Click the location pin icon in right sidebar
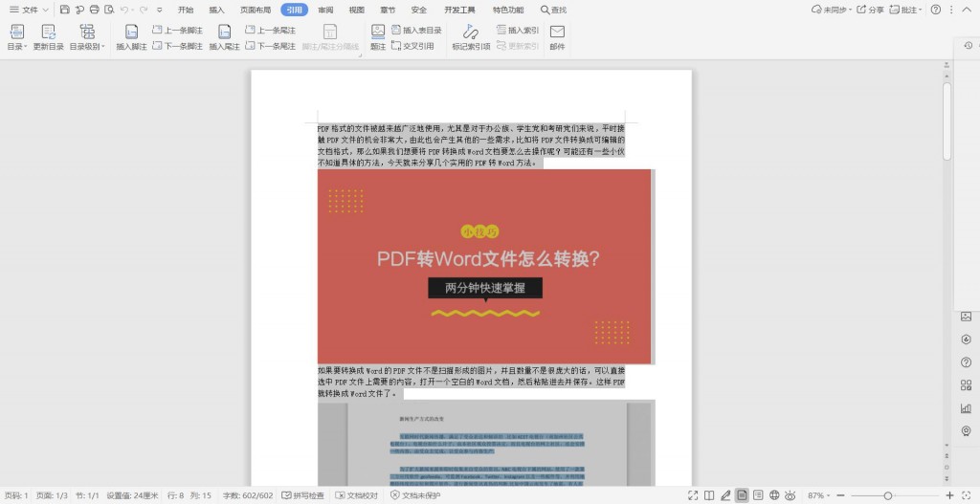Image resolution: width=980 pixels, height=504 pixels. click(x=967, y=431)
